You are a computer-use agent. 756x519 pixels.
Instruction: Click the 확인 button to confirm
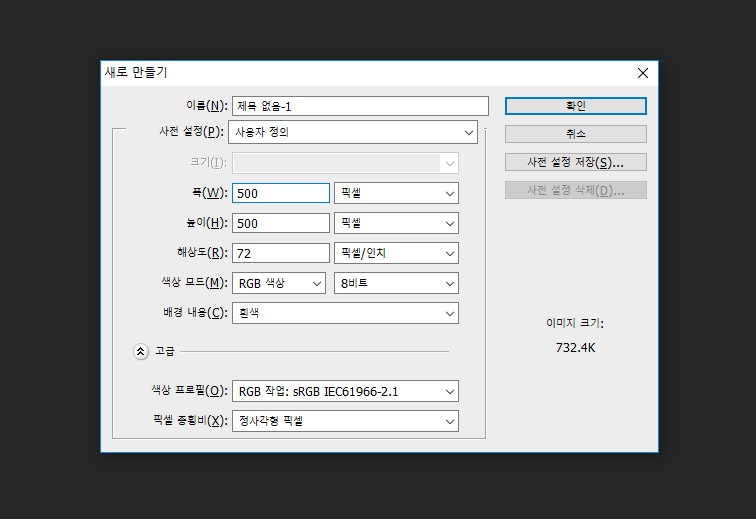[x=575, y=106]
